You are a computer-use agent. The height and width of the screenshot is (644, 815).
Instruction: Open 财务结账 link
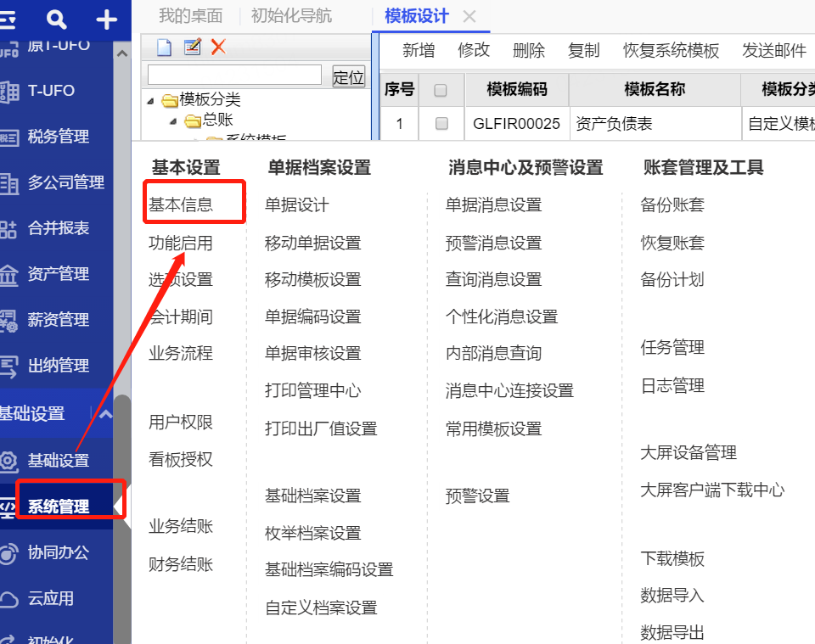point(181,564)
